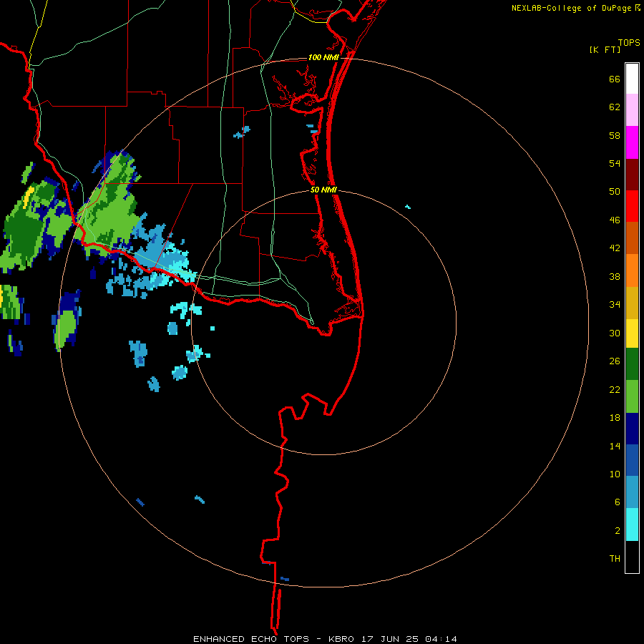Click the 50 legend value
The image size is (644, 644).
[x=615, y=191]
